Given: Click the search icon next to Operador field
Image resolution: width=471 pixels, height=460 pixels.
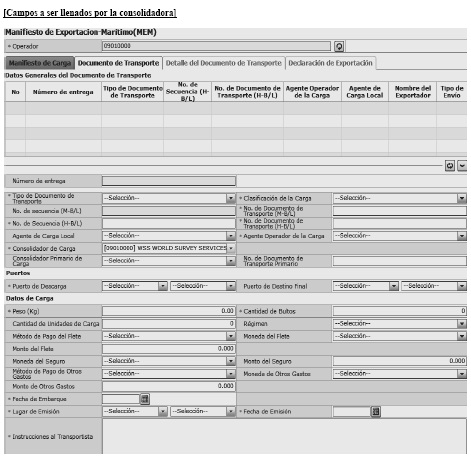Looking at the screenshot, I should coord(339,46).
